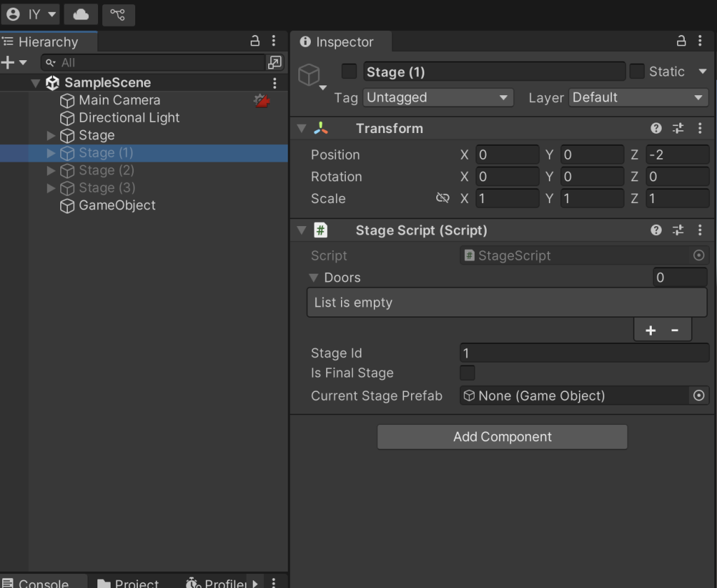Viewport: 717px width, 588px height.
Task: Edit the Stage Id field
Action: pyautogui.click(x=585, y=353)
